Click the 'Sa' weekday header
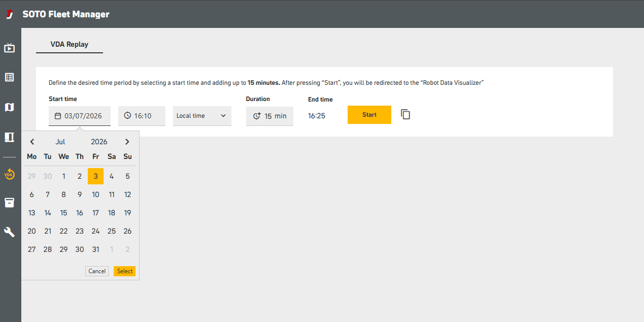 pos(112,156)
